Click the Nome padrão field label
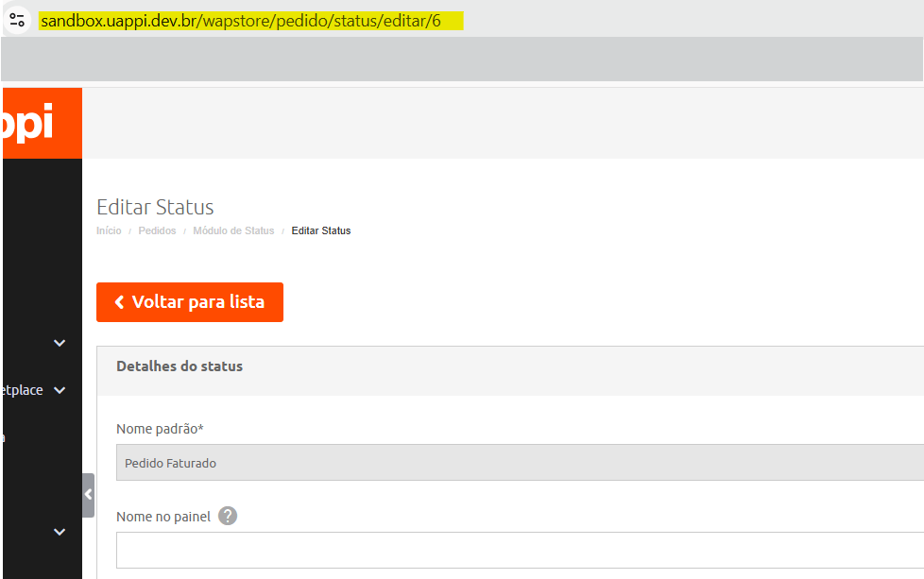 point(160,429)
